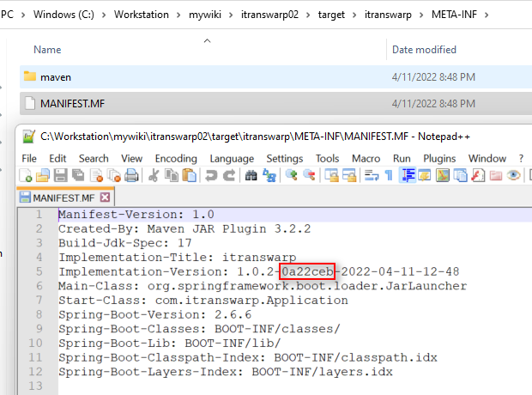Expand chevron after mywiki breadcrumb
The image size is (532, 395).
point(231,15)
